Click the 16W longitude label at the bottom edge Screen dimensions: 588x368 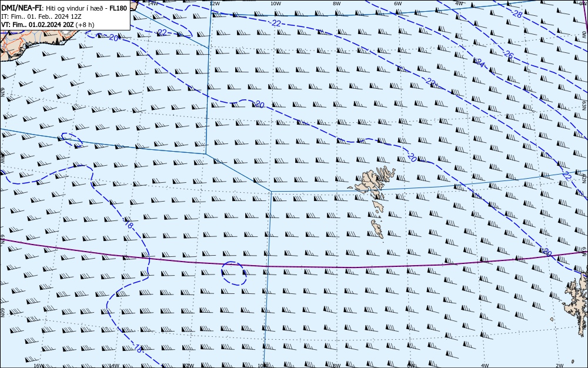coord(39,366)
